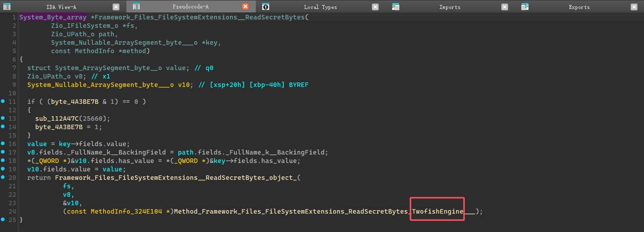This screenshot has height=232, width=644.
Task: Open the Local Types tab
Action: point(320,7)
